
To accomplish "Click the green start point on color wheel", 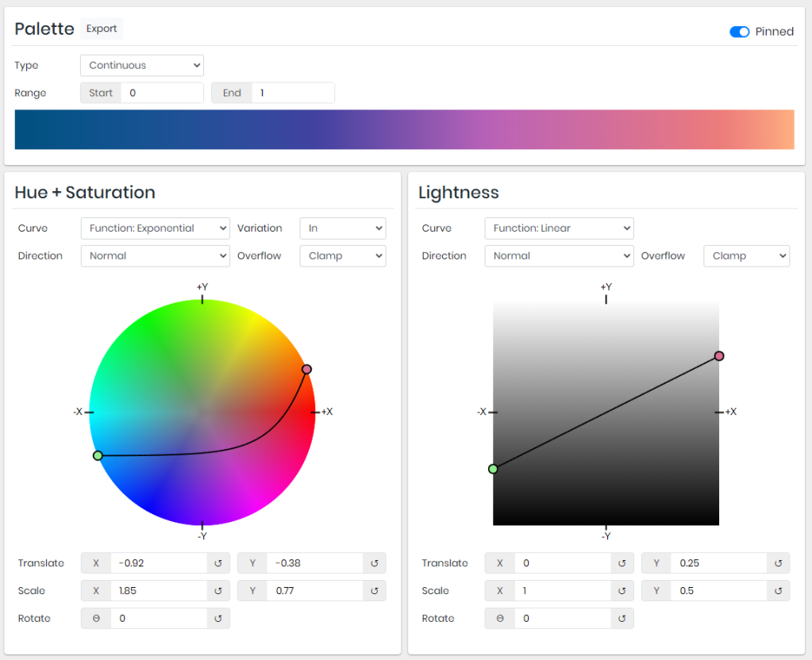I will point(98,455).
